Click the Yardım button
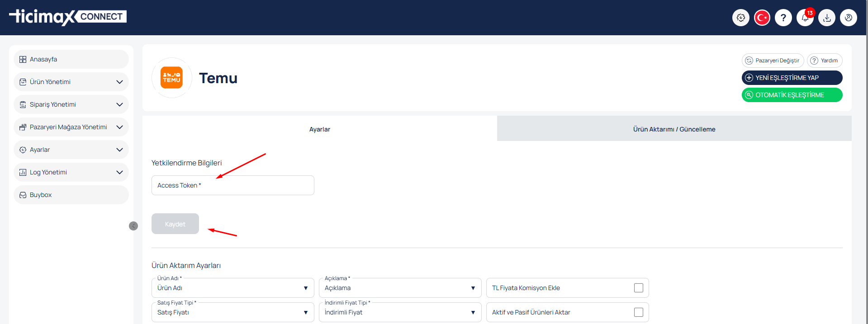The height and width of the screenshot is (324, 868). tap(825, 61)
